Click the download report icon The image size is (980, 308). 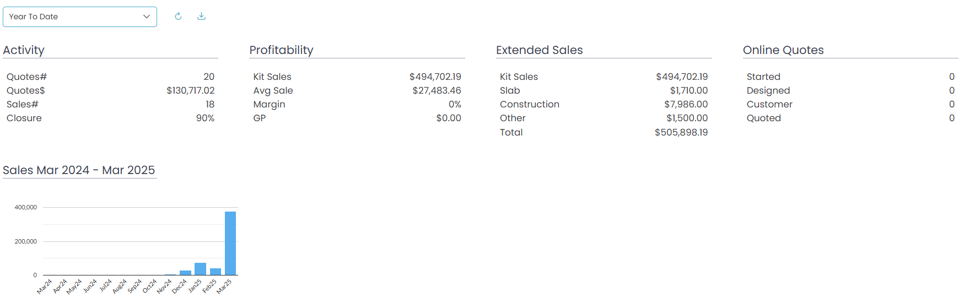(202, 17)
